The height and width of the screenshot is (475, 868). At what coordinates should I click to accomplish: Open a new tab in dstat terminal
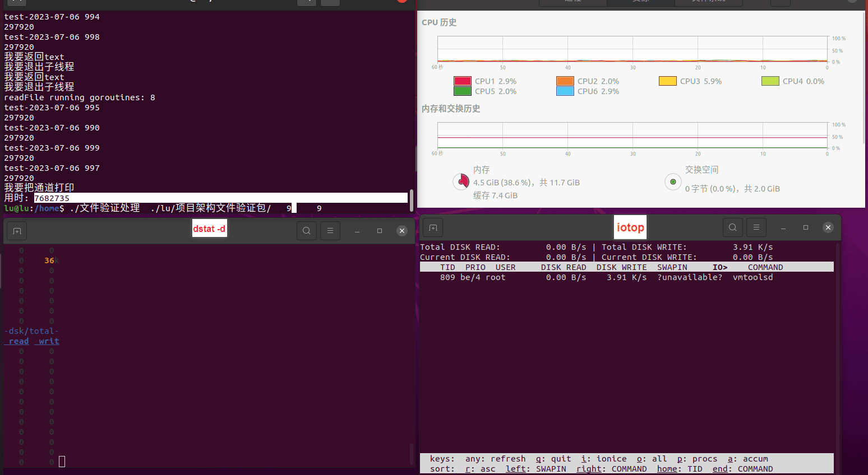coord(17,231)
